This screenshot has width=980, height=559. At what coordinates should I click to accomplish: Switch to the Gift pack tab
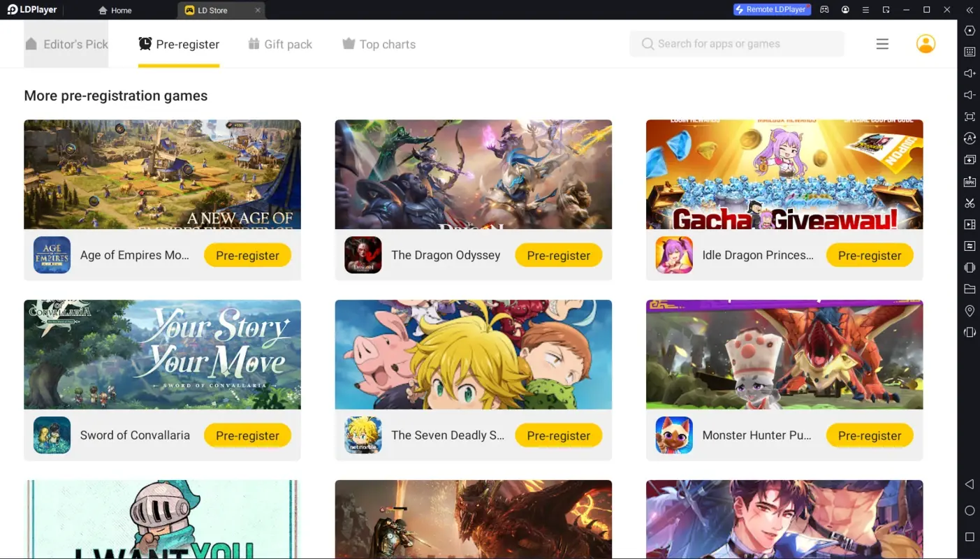tap(280, 43)
